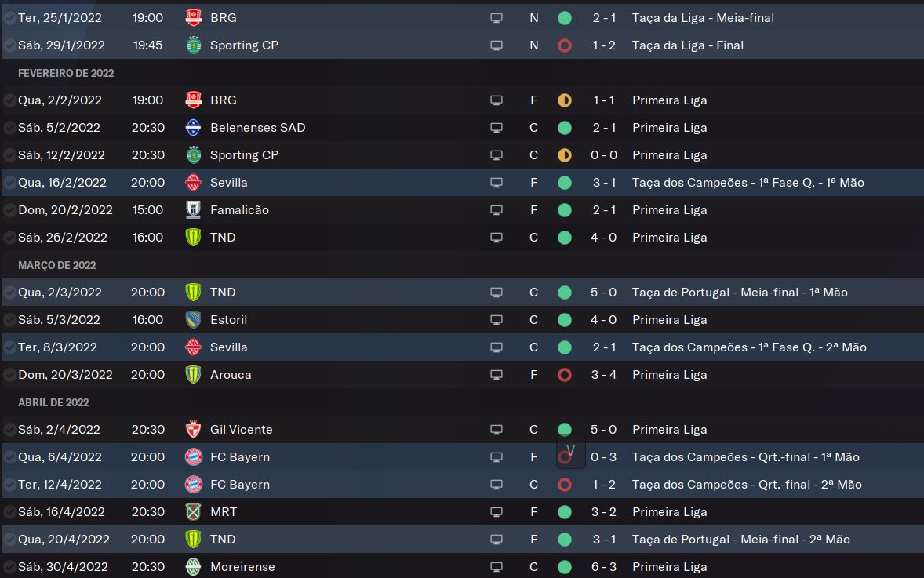
Task: Click the Gil Vicente club badge
Action: 193,430
